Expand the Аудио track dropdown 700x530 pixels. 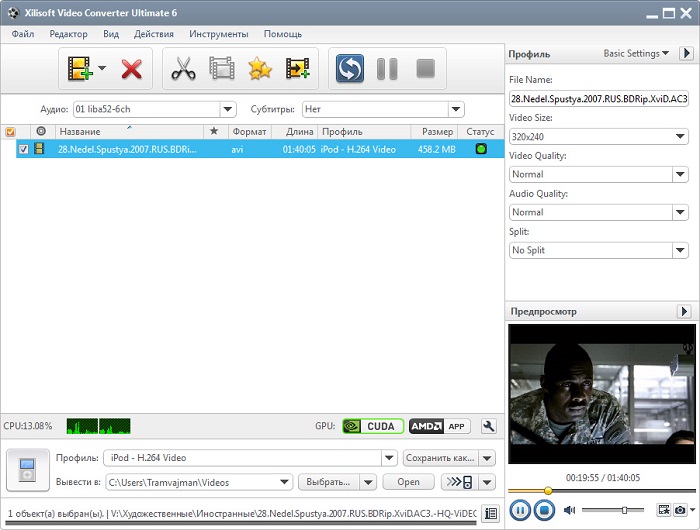coord(228,109)
